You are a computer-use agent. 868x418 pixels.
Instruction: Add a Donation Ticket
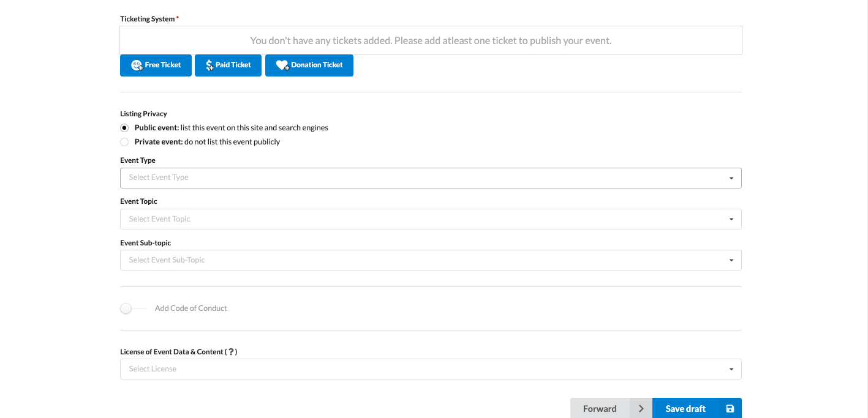point(309,65)
